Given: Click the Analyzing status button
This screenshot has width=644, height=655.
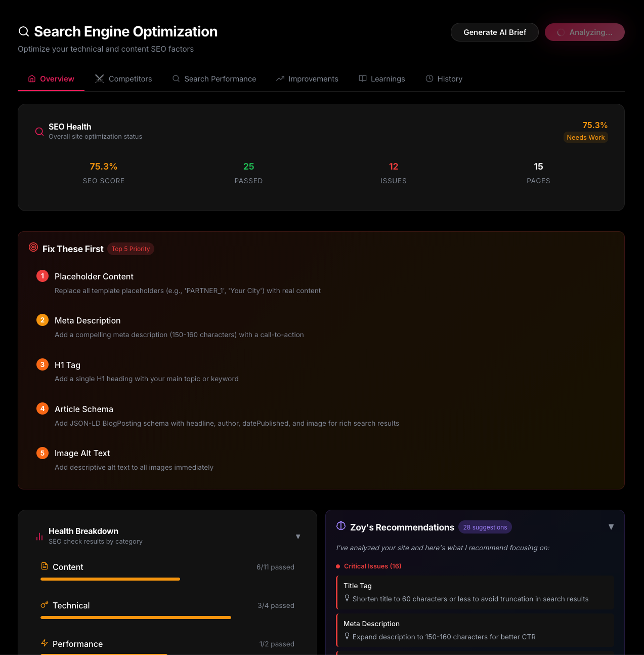Looking at the screenshot, I should pos(584,32).
